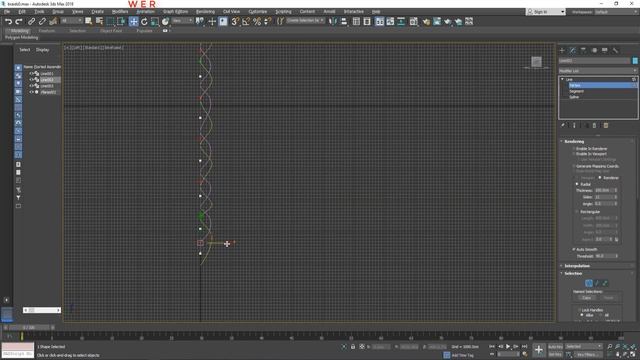Select Segment in modifier stack

coord(576,91)
